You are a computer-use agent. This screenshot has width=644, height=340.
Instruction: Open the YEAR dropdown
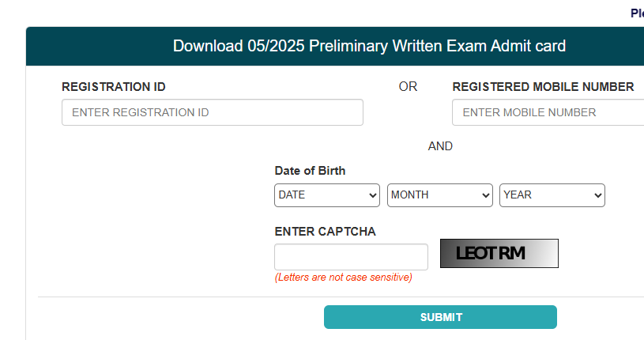pos(552,195)
